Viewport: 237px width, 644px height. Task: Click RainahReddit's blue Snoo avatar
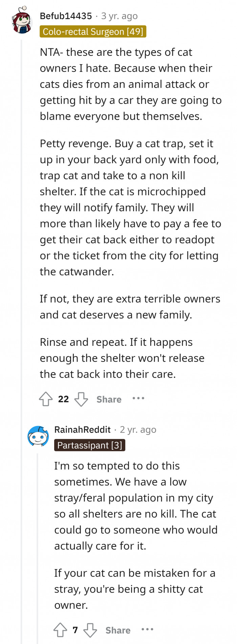pos(38,437)
